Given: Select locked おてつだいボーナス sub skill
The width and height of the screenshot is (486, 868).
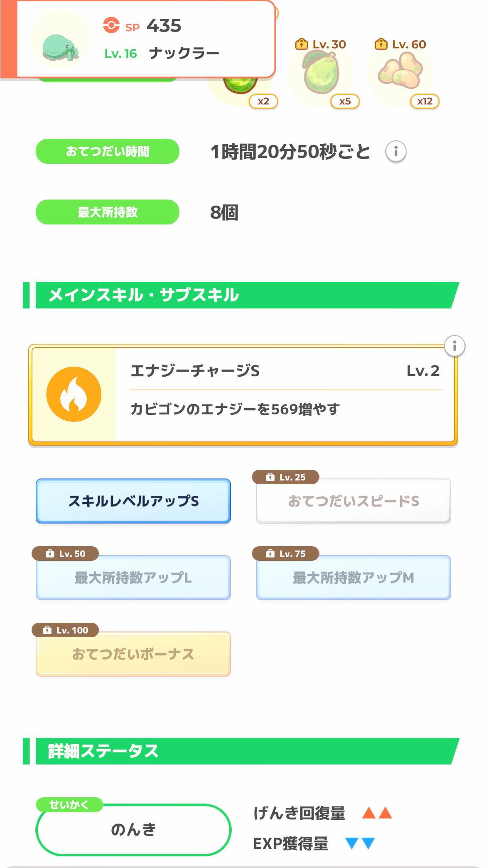Looking at the screenshot, I should 133,654.
